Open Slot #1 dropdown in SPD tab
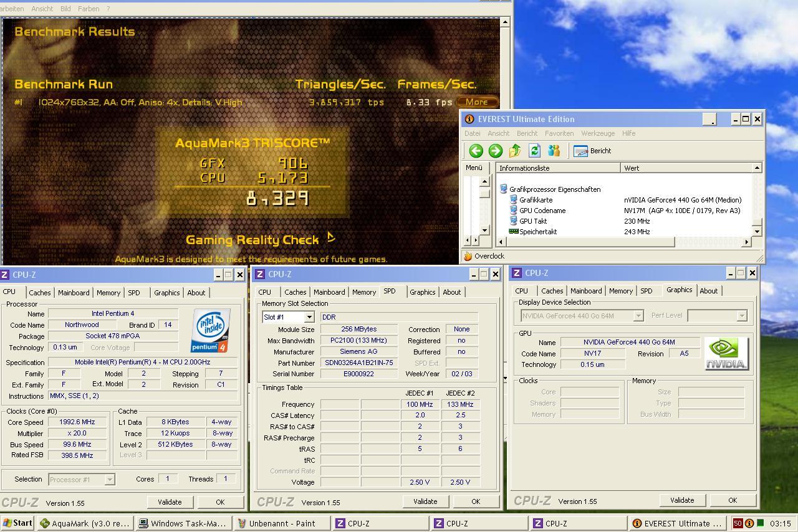Image resolution: width=798 pixels, height=532 pixels. click(309, 317)
